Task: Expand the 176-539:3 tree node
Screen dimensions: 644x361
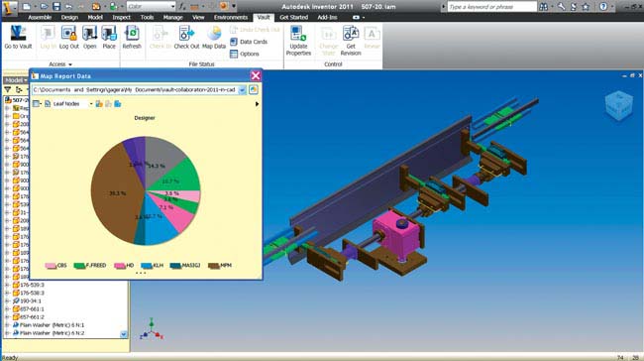Action: [7, 285]
